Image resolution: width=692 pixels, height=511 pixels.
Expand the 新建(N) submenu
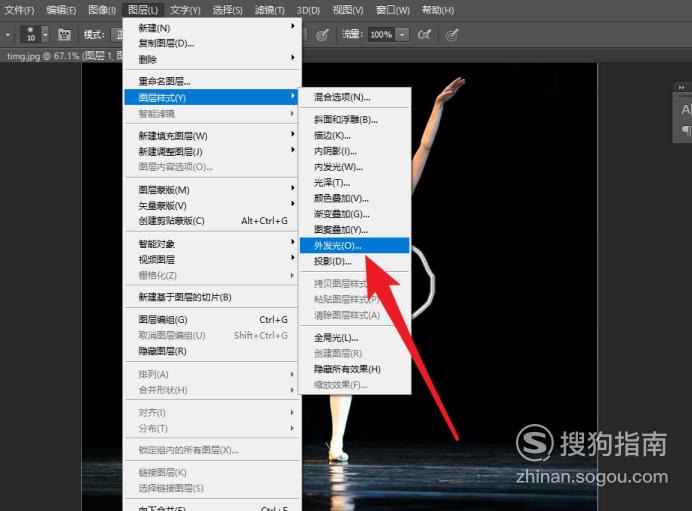point(212,28)
